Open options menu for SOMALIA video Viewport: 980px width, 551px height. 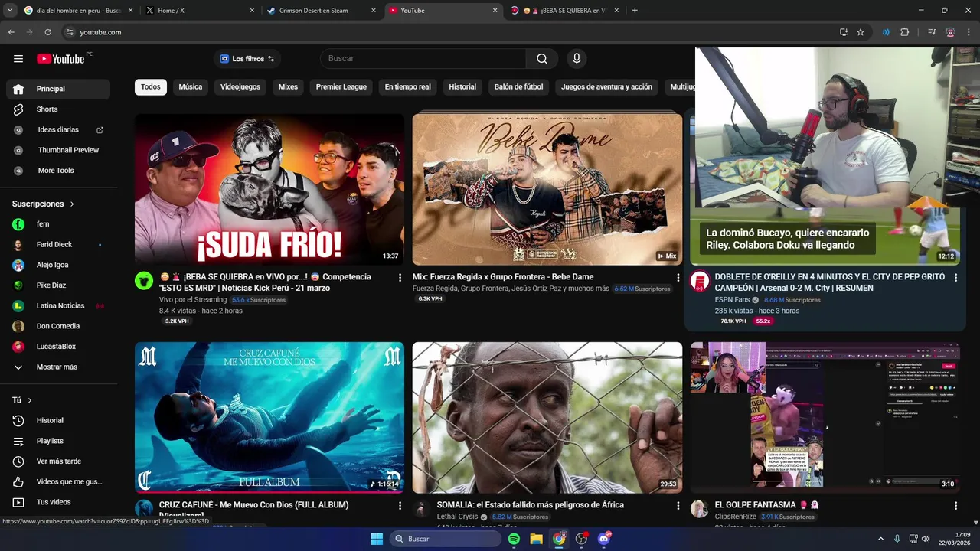(x=678, y=506)
